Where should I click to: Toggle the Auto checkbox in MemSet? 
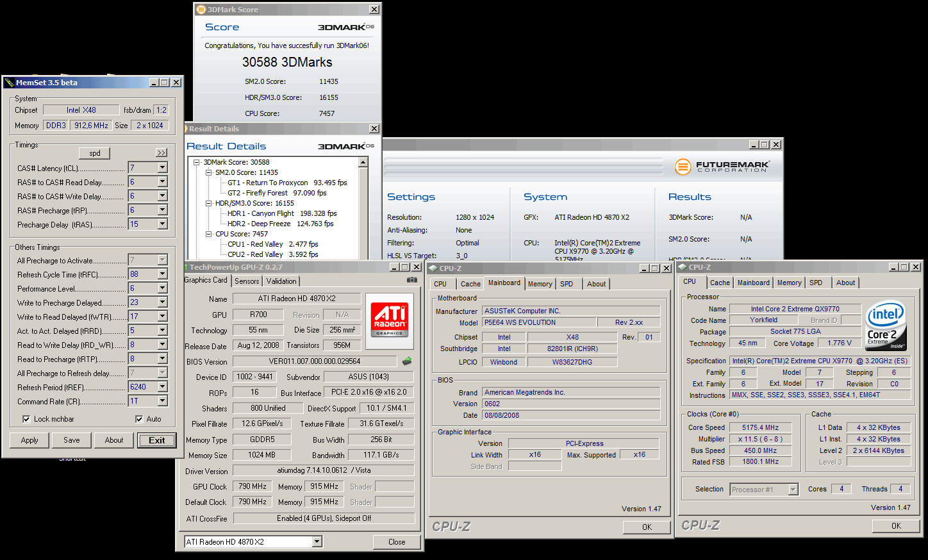[x=139, y=419]
